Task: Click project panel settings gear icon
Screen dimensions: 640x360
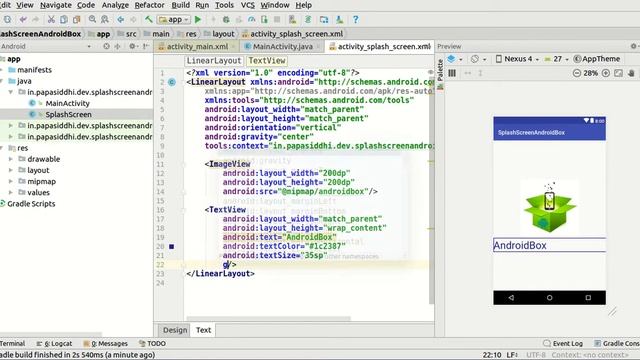Action: pos(132,46)
